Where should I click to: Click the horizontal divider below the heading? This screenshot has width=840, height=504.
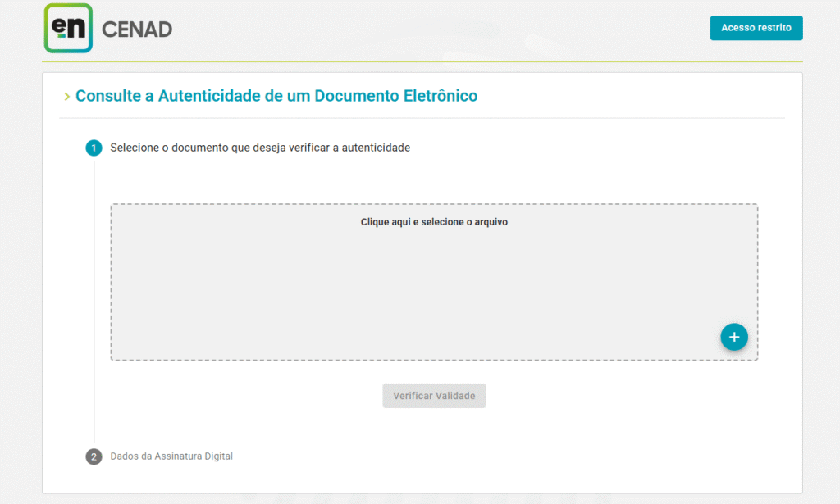pyautogui.click(x=422, y=118)
